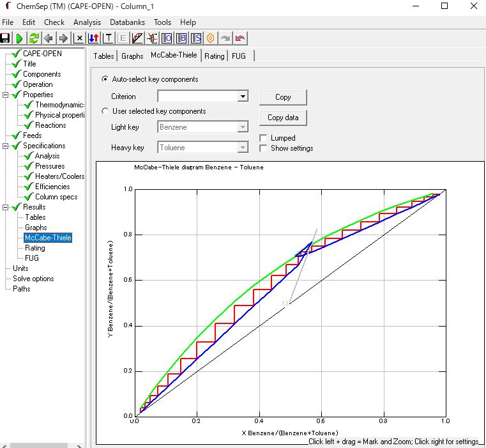Viewport: 486px width, 448px height.
Task: Open the Analysis menu
Action: point(87,22)
